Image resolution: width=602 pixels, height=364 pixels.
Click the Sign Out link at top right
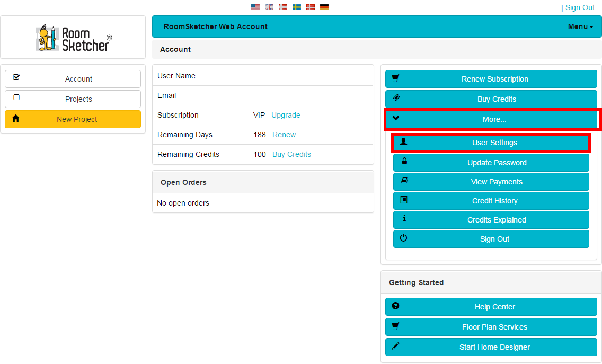click(x=580, y=7)
